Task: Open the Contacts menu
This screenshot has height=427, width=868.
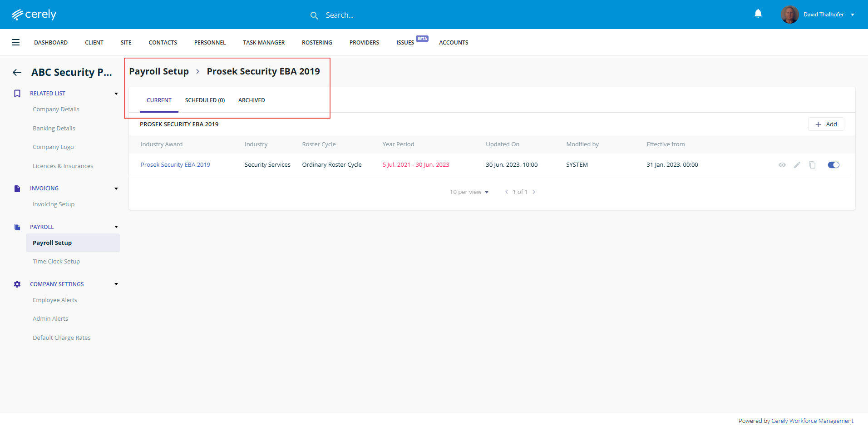Action: (163, 43)
